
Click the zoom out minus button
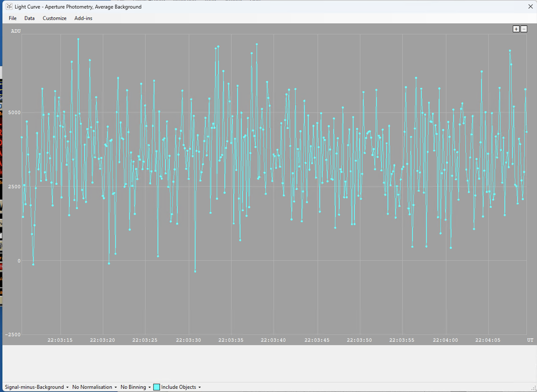click(524, 29)
